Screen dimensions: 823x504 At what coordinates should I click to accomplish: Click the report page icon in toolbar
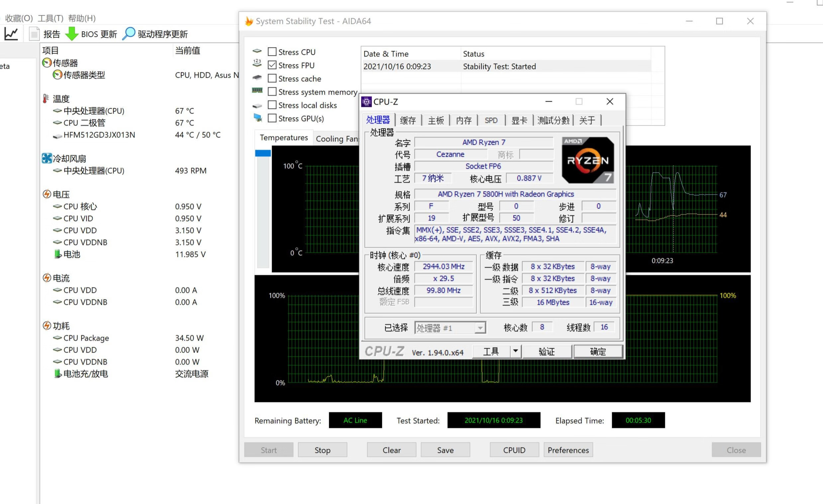pyautogui.click(x=34, y=34)
